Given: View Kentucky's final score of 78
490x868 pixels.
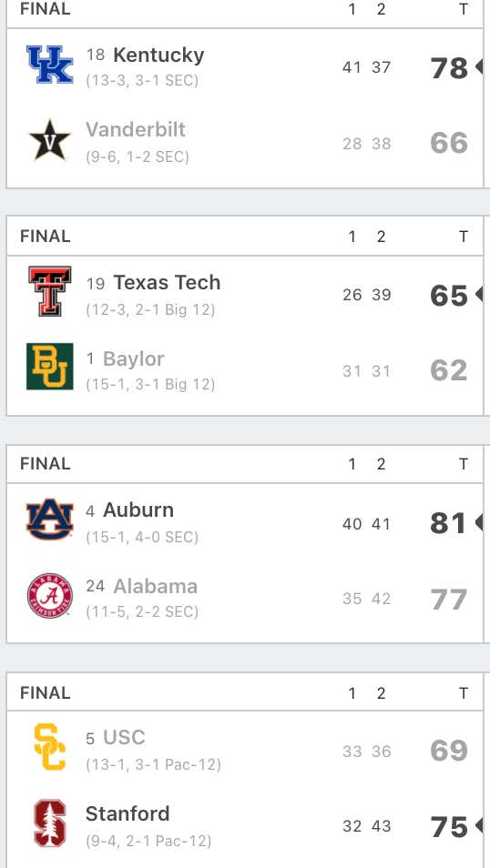Looking at the screenshot, I should coord(449,68).
